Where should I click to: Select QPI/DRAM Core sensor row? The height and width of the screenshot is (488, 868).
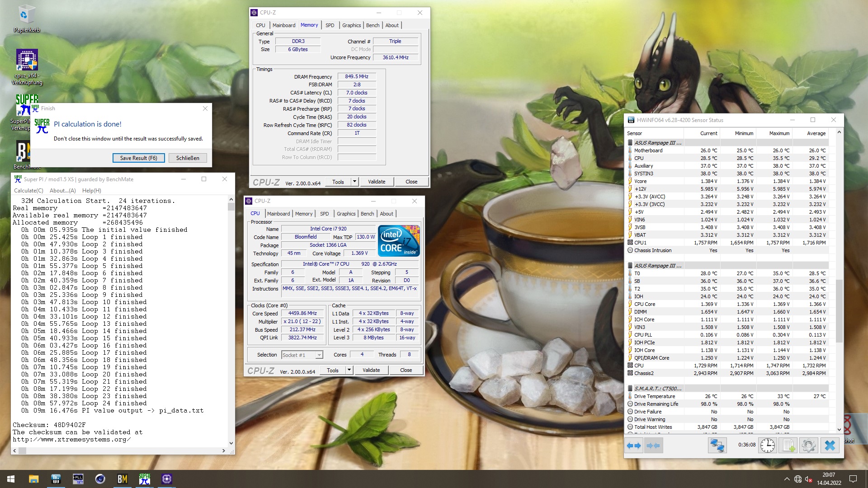click(x=727, y=358)
